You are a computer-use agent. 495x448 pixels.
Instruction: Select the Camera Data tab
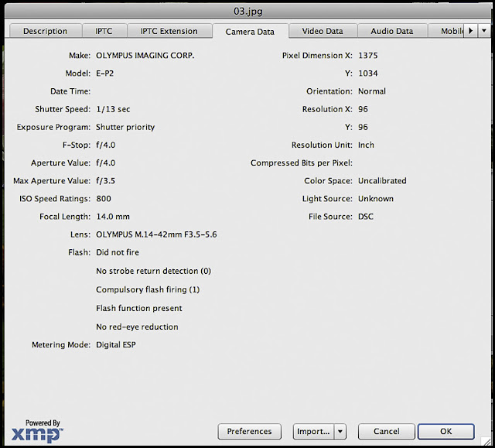[x=250, y=32]
